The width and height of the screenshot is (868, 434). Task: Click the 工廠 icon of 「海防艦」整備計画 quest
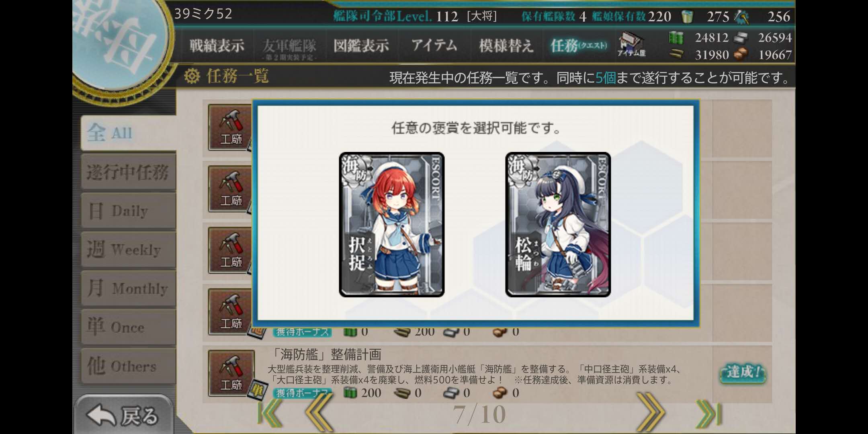[231, 373]
